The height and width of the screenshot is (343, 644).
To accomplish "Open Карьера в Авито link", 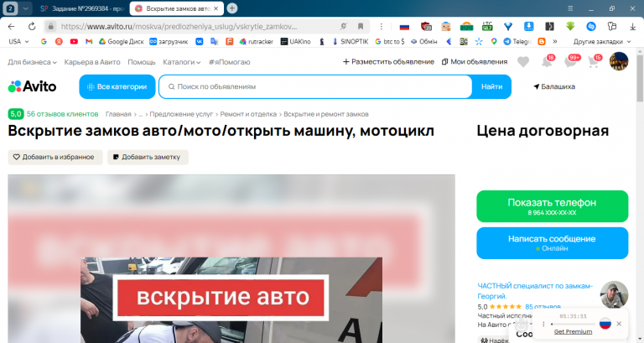I will tap(92, 62).
